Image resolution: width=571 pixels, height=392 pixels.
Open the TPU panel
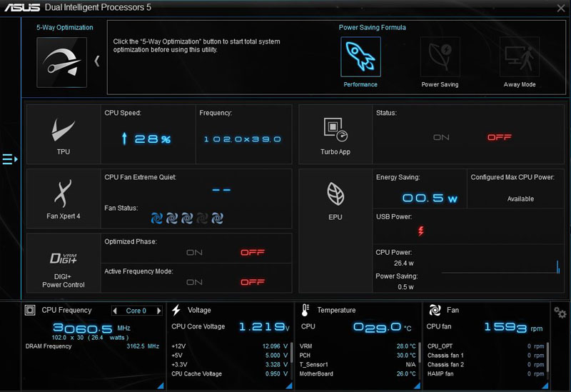[x=64, y=134]
